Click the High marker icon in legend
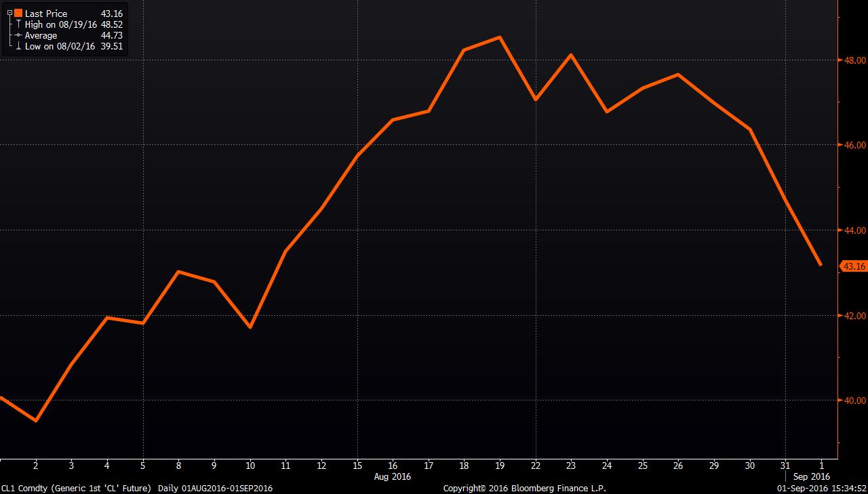Image resolution: width=868 pixels, height=494 pixels. pyautogui.click(x=18, y=24)
